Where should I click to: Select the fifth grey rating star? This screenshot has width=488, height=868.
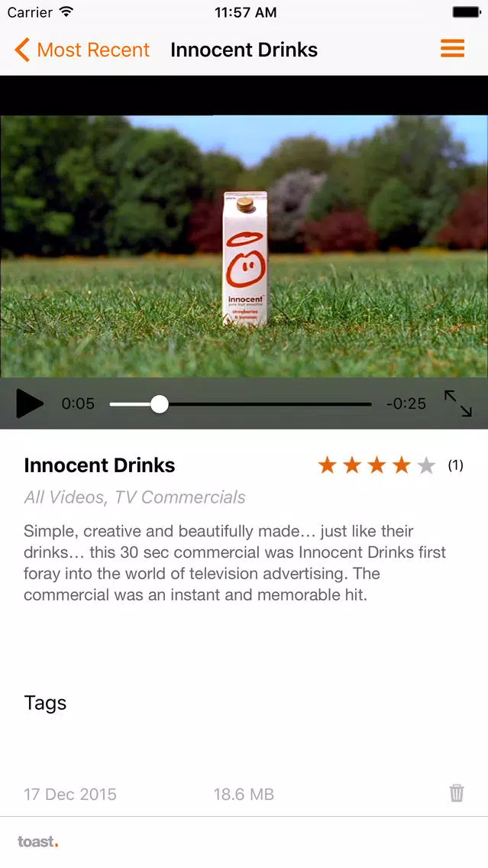[426, 465]
